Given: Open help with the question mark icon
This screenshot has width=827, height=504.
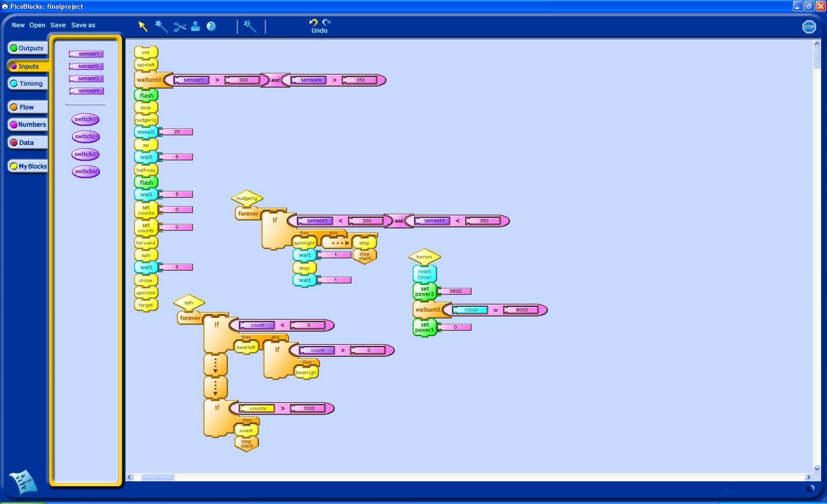Looking at the screenshot, I should [211, 26].
